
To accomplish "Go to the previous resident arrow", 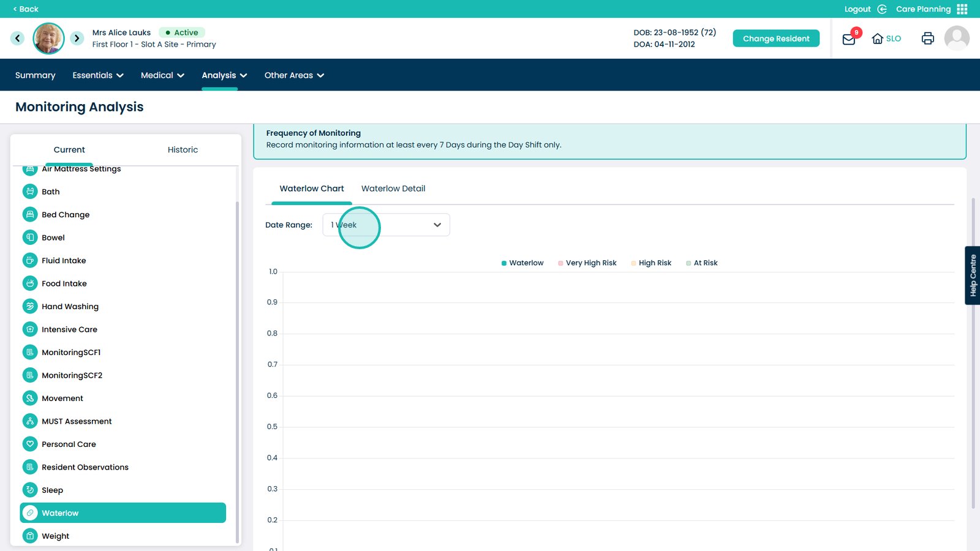I will coord(17,39).
